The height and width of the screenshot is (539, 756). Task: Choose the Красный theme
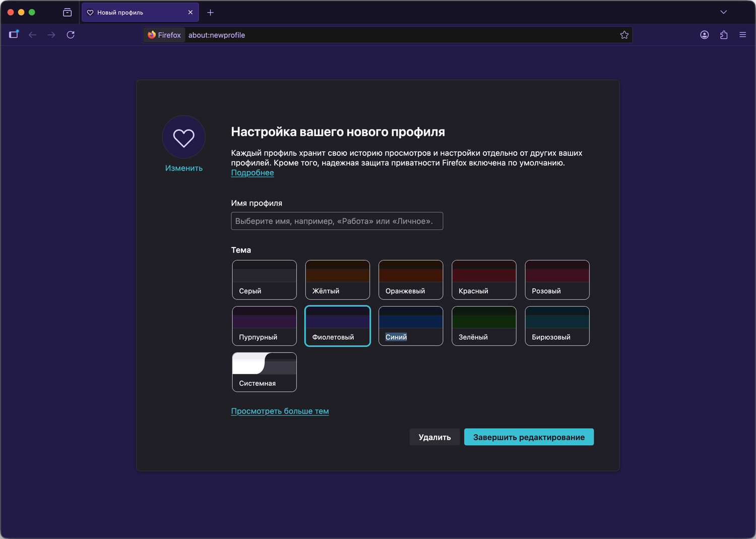(484, 280)
